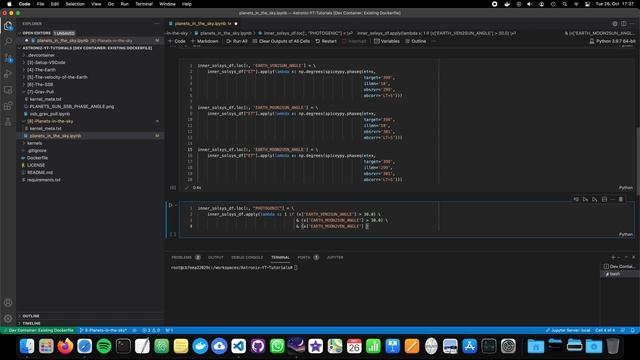Screen dimensions: 640x360
Task: Open the Remote Explorer view
Action: click(x=8, y=90)
